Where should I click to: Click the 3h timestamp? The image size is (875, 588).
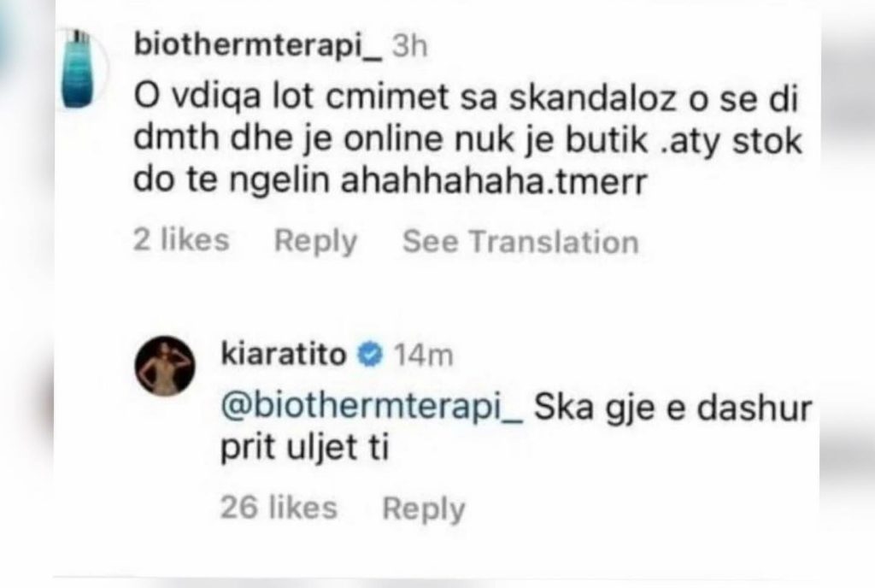tap(409, 45)
